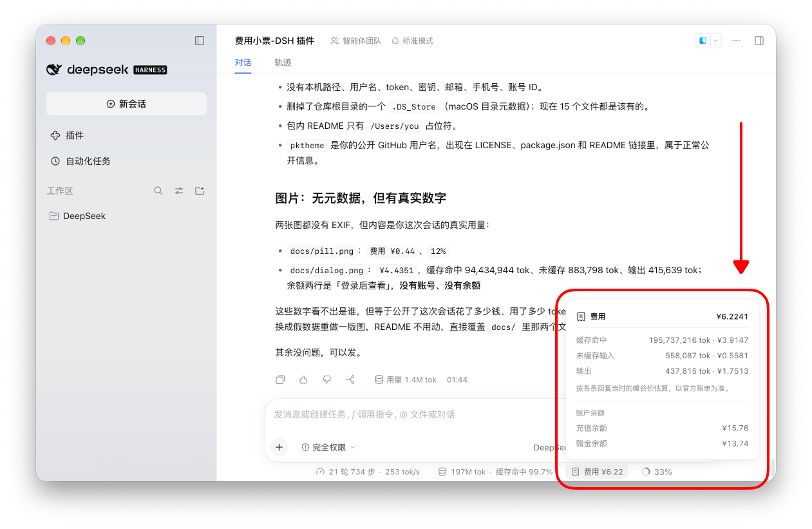
Task: Click the ¥4.4351 code text
Action: 397,271
